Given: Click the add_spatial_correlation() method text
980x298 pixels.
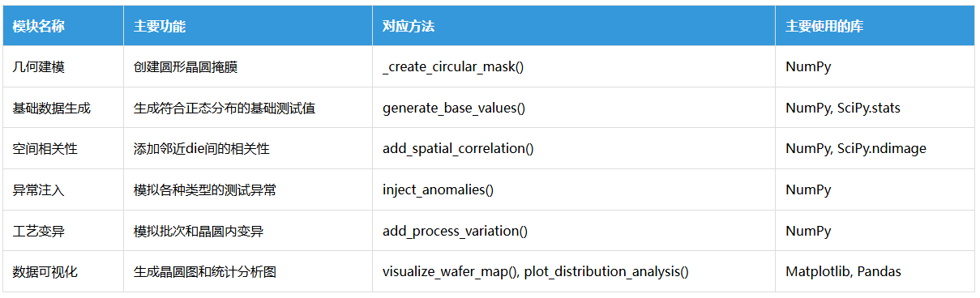Looking at the screenshot, I should (x=458, y=149).
